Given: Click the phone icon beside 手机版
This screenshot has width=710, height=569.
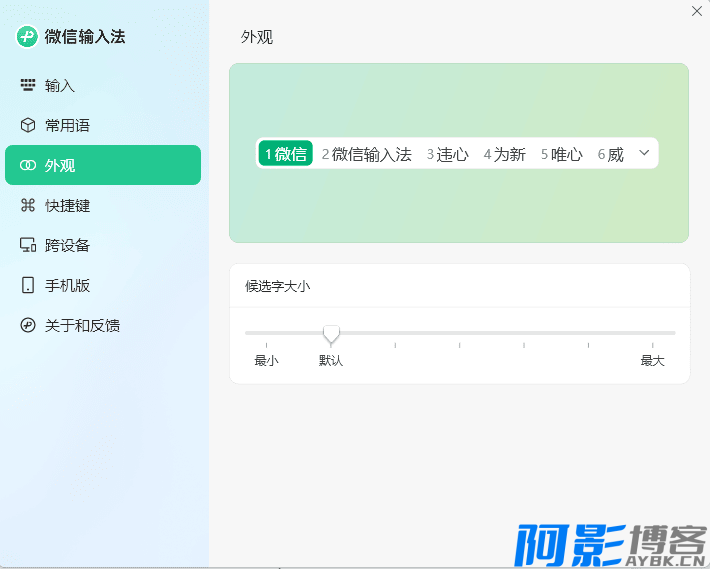Looking at the screenshot, I should click(28, 286).
